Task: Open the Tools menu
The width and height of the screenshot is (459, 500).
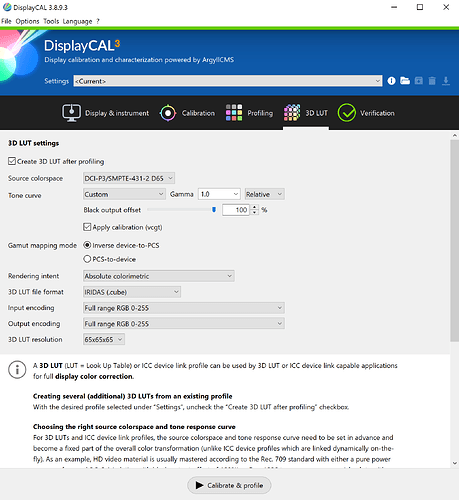Action: click(x=51, y=21)
